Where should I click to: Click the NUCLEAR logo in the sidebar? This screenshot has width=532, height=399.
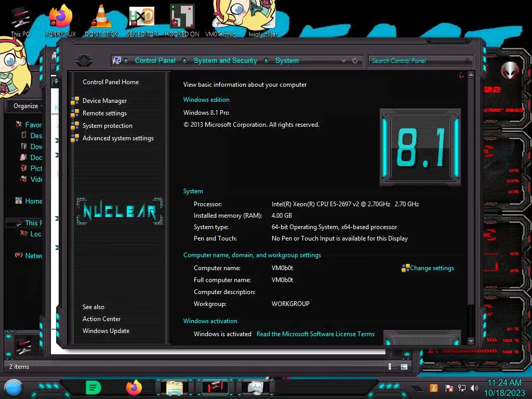[119, 211]
